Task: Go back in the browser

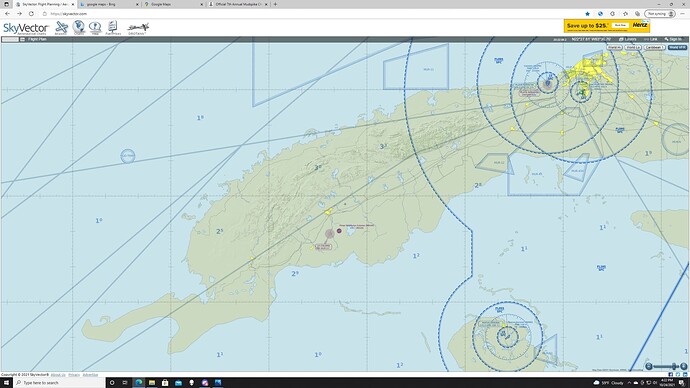Action: [7, 14]
